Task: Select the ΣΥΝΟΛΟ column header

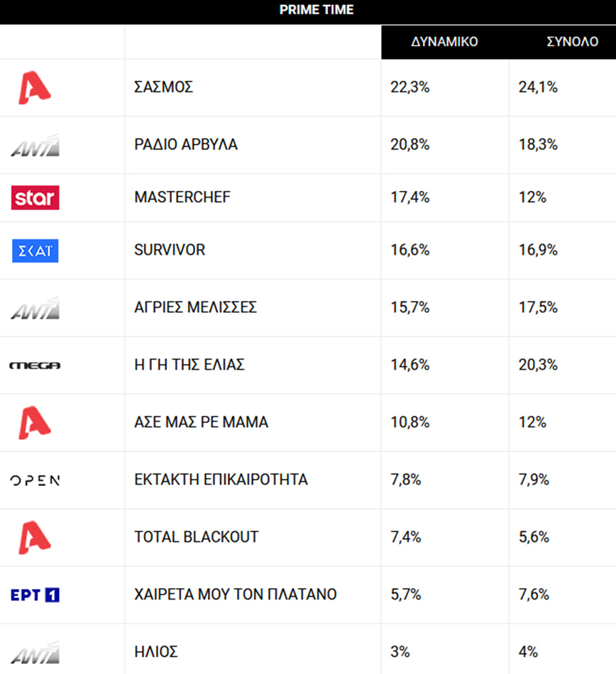Action: point(572,42)
